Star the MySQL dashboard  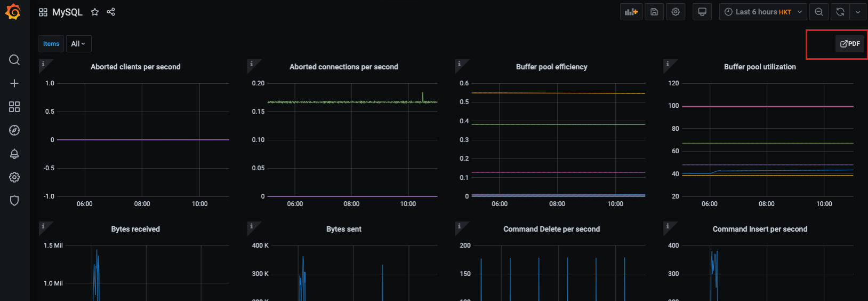coord(95,12)
